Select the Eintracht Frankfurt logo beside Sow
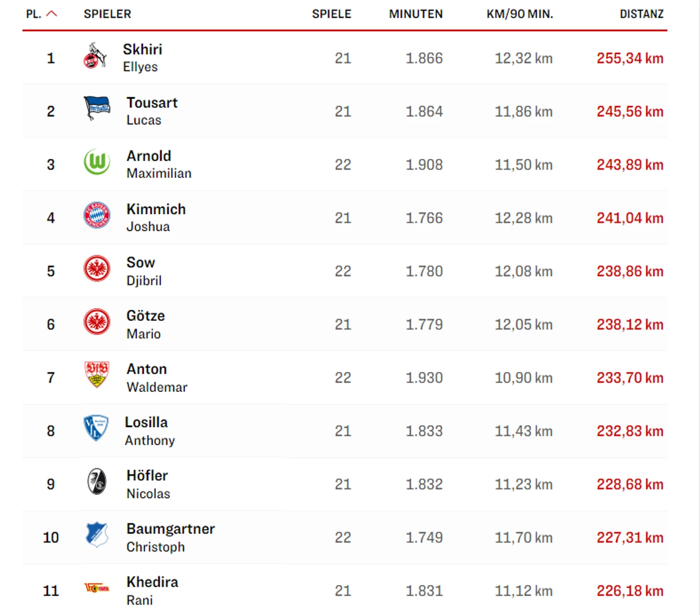Screen dimensions: 700x615 97,268
